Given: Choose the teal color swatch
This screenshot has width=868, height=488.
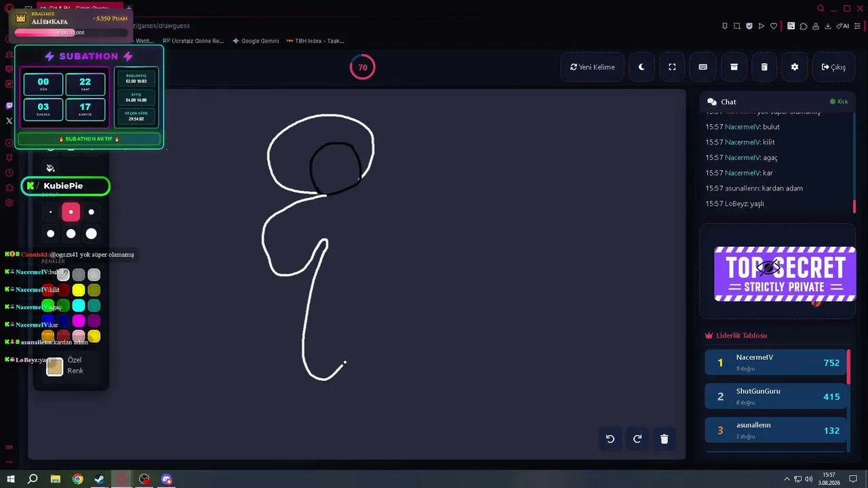Looking at the screenshot, I should [94, 306].
